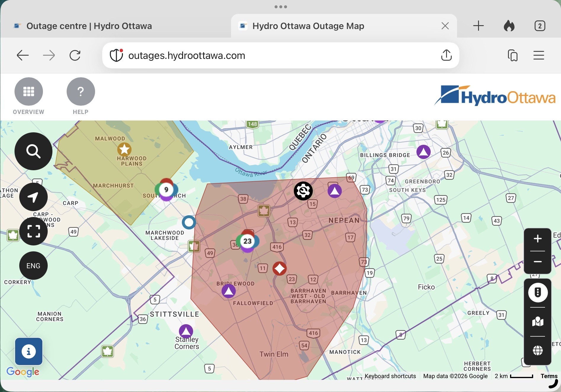Select purple triangle marker at Stanley Corners
This screenshot has width=561, height=392.
[186, 331]
